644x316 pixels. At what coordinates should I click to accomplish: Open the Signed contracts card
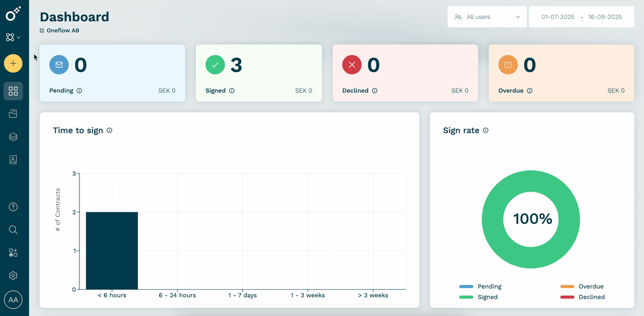pos(259,73)
